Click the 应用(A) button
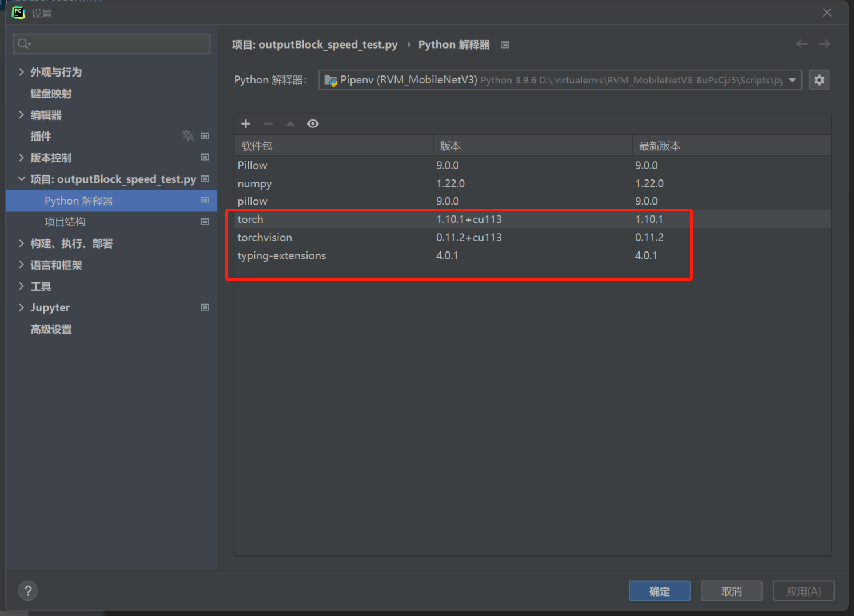The height and width of the screenshot is (616, 854). [x=804, y=591]
